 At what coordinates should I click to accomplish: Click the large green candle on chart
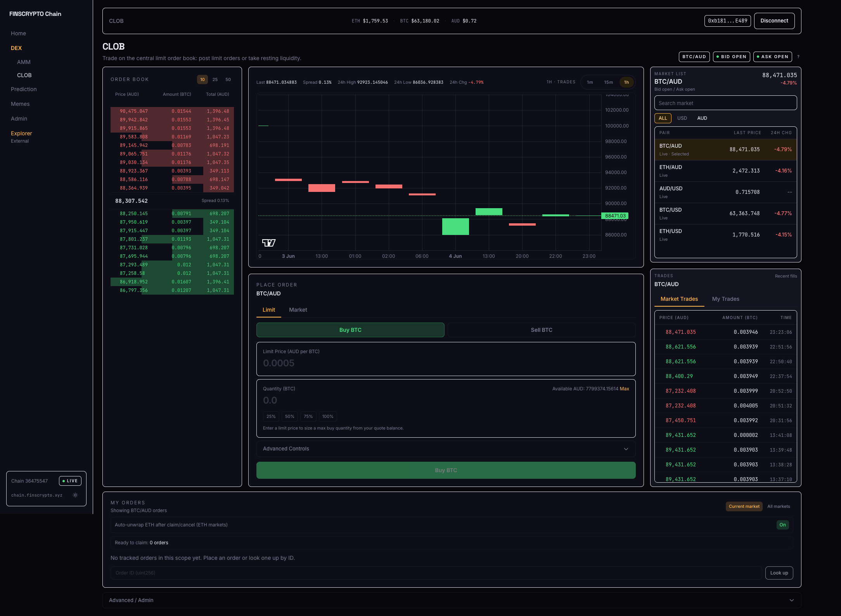(455, 226)
